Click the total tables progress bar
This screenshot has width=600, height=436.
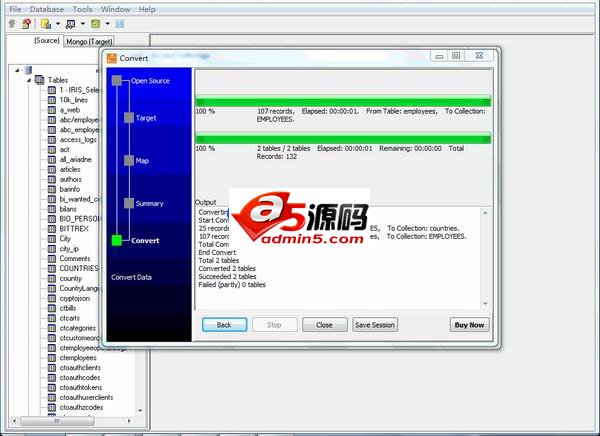pos(342,138)
